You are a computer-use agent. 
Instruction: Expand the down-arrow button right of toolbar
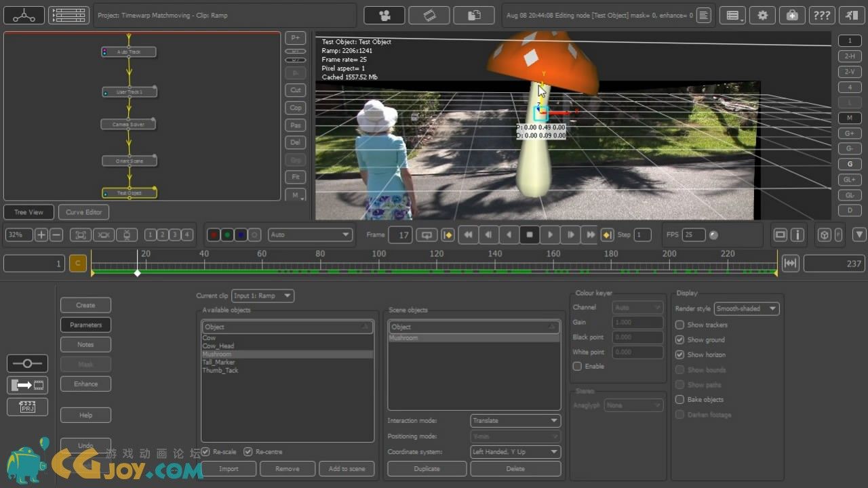(x=859, y=235)
